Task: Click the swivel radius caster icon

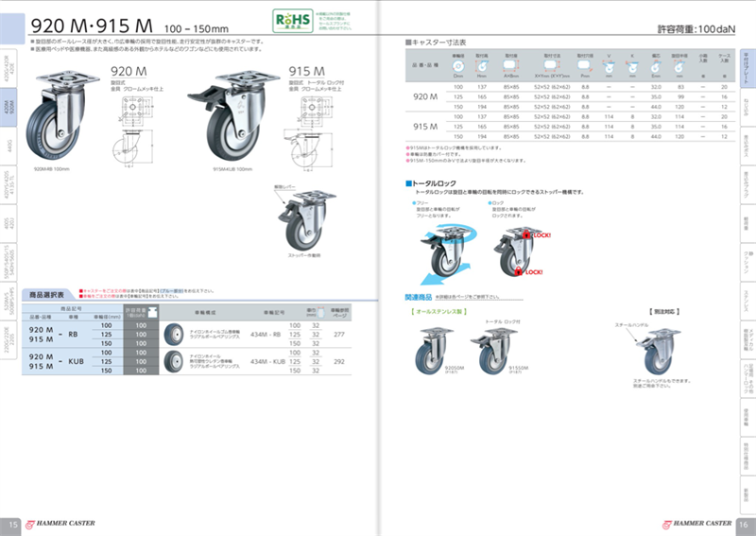Action: pyautogui.click(x=679, y=67)
